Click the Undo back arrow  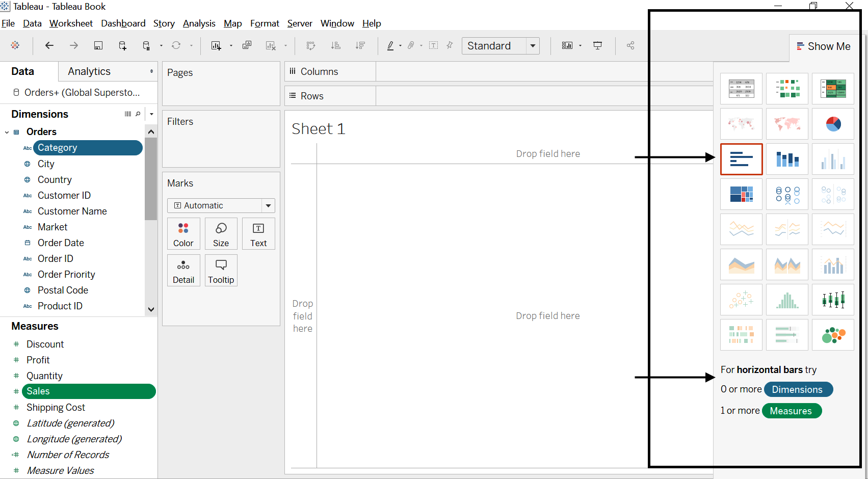[x=49, y=45]
